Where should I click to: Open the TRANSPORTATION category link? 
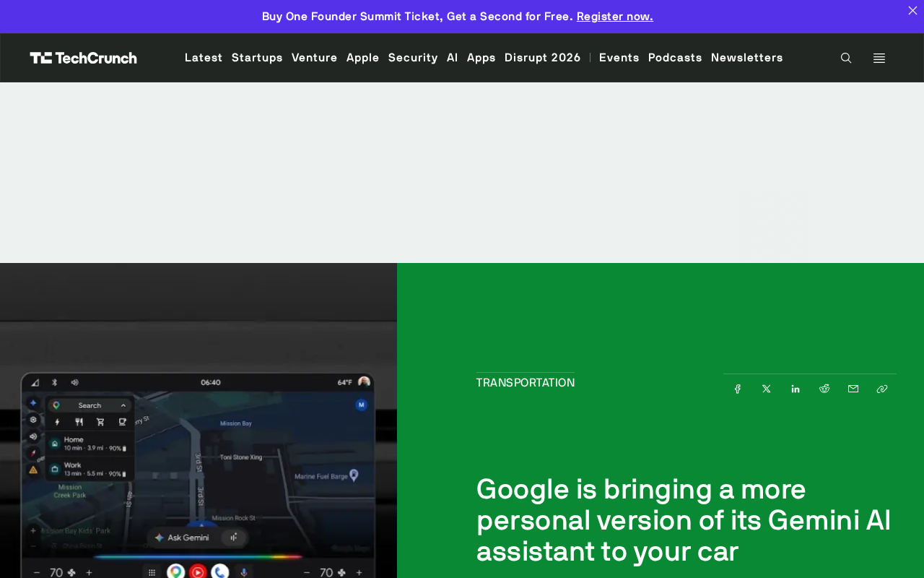(x=526, y=383)
